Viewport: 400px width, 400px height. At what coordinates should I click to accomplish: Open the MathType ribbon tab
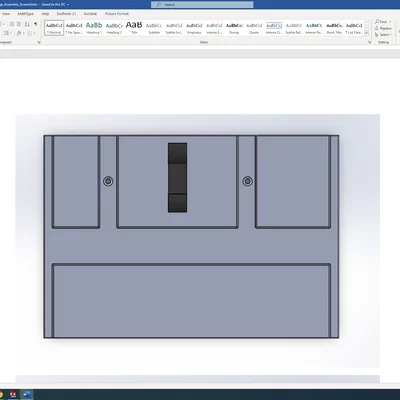pyautogui.click(x=26, y=14)
